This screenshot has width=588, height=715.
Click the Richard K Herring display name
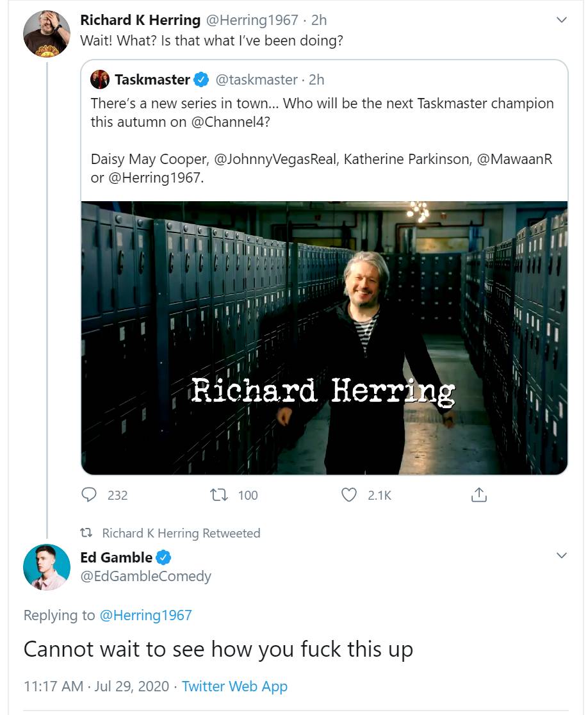140,20
